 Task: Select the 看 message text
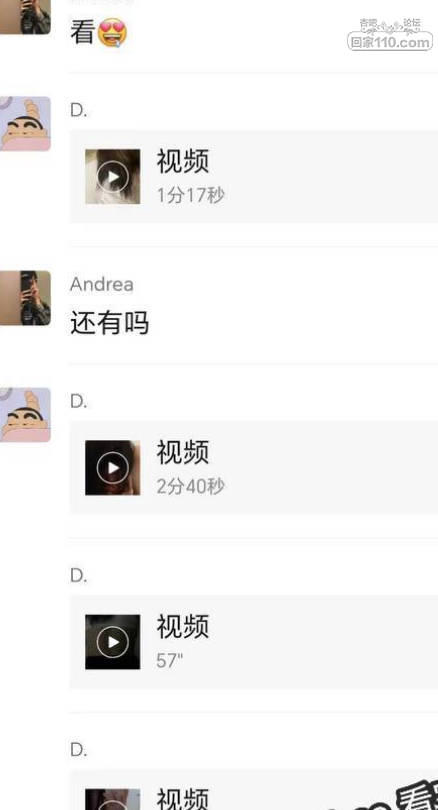pyautogui.click(x=83, y=32)
